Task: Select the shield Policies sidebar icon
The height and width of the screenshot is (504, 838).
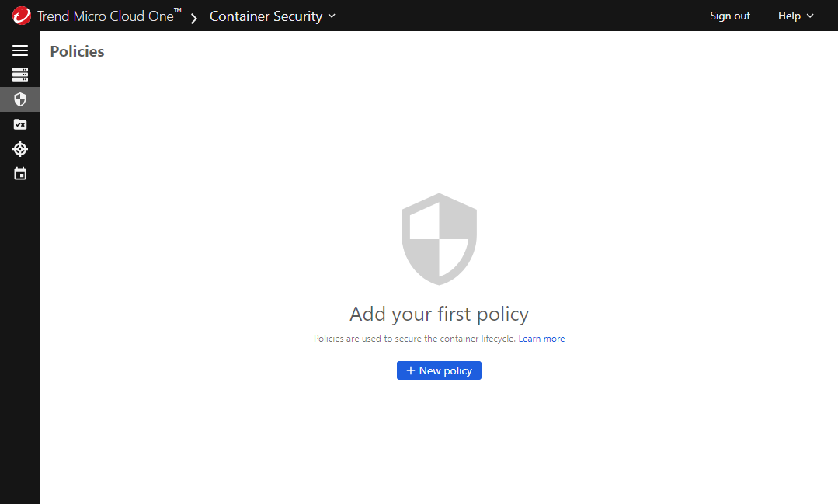Action: pyautogui.click(x=20, y=99)
